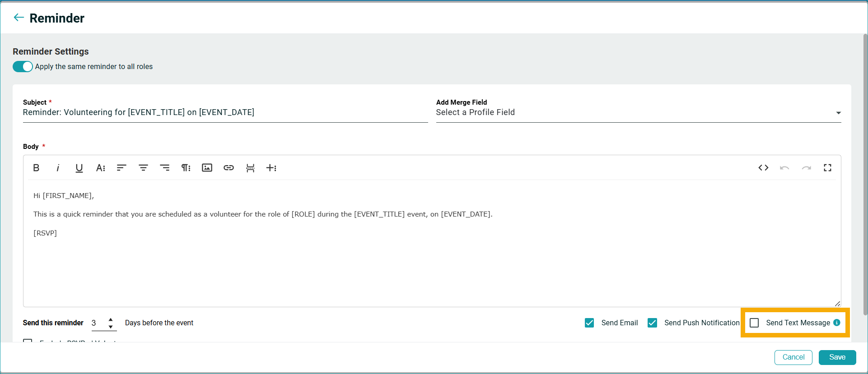The height and width of the screenshot is (374, 868).
Task: Insert an image into body
Action: tap(207, 168)
